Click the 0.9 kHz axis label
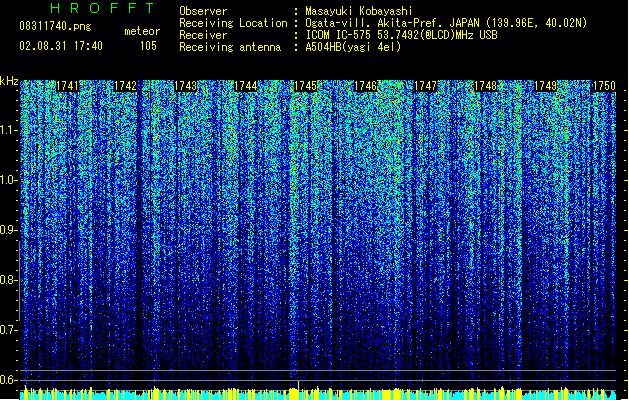Screen dimensions: 629x400 (x=9, y=230)
